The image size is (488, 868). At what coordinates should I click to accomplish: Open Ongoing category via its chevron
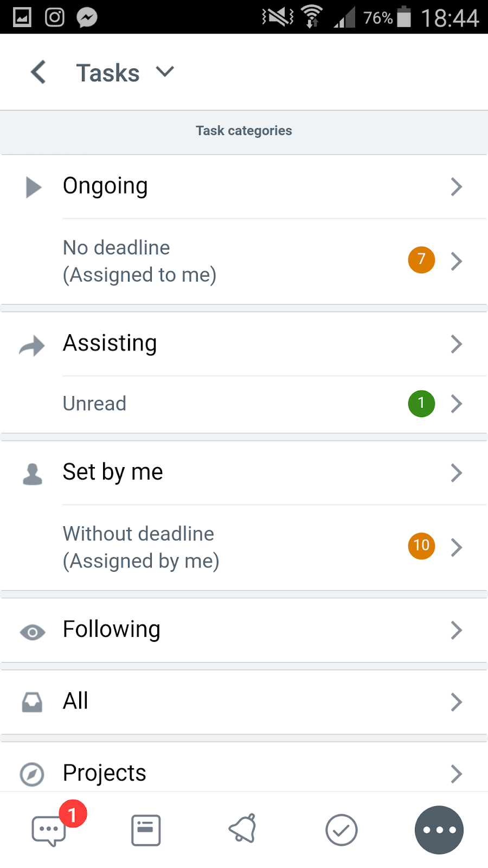[457, 187]
